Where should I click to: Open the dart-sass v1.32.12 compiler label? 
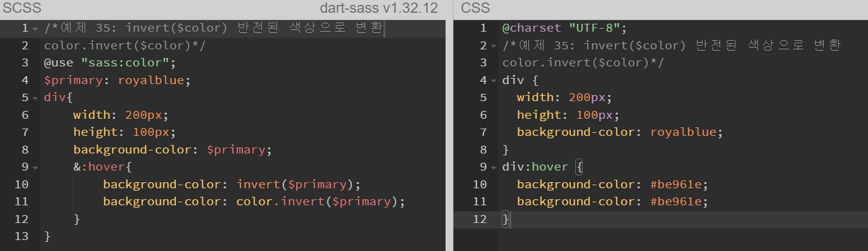click(x=379, y=8)
